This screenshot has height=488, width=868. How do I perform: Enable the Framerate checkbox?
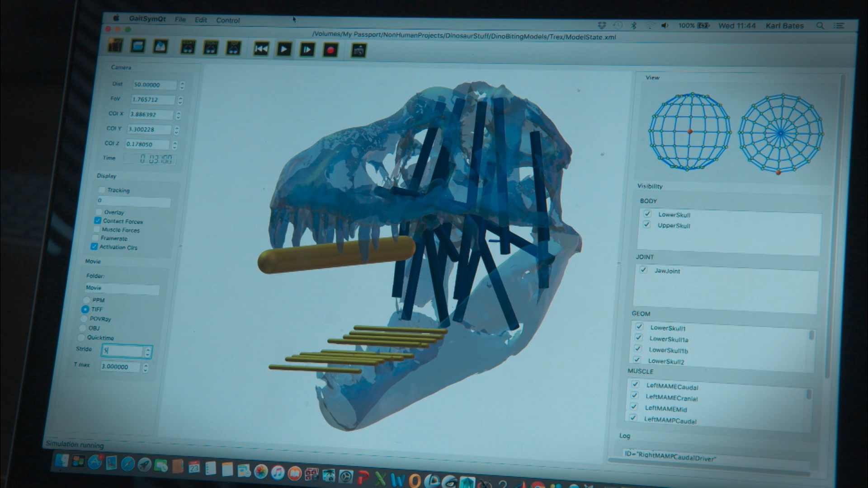95,238
